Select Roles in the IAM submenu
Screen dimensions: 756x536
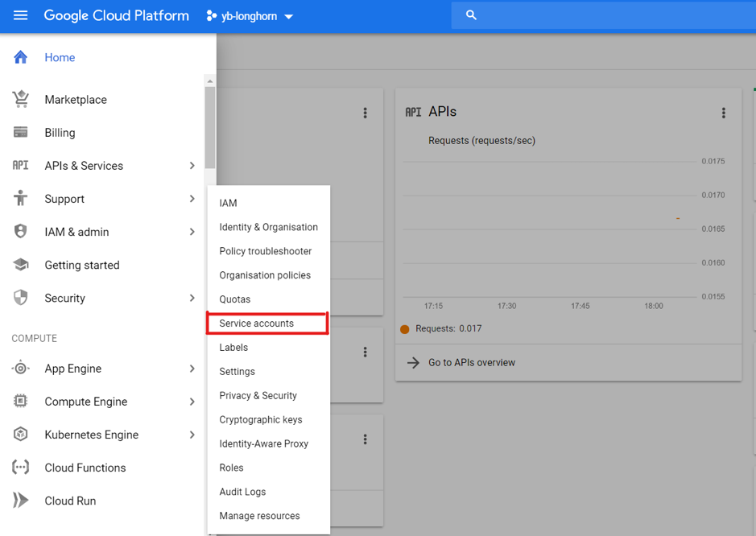231,468
